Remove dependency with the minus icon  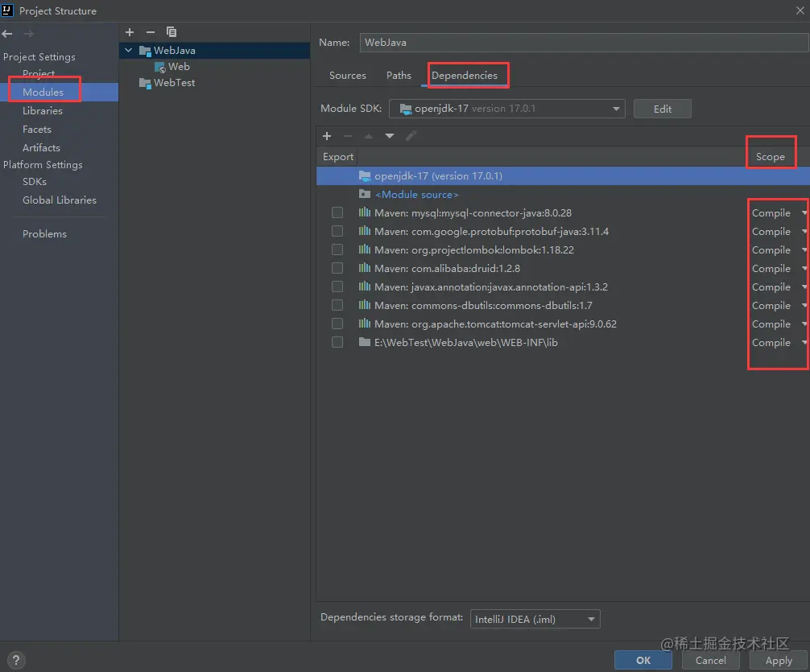click(x=348, y=136)
